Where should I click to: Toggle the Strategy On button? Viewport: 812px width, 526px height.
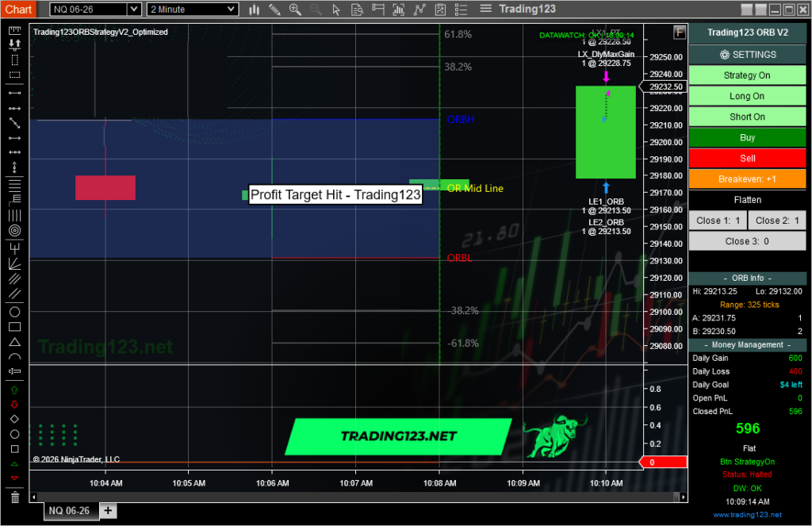point(747,75)
